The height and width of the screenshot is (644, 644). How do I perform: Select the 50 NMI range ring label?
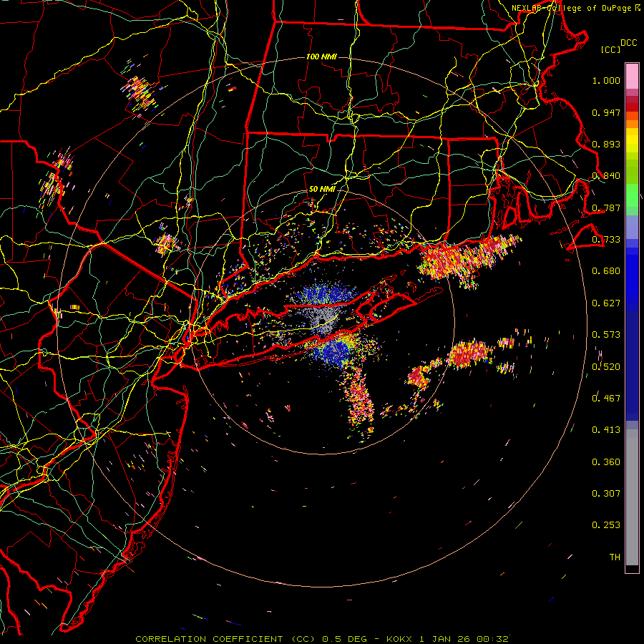(322, 189)
